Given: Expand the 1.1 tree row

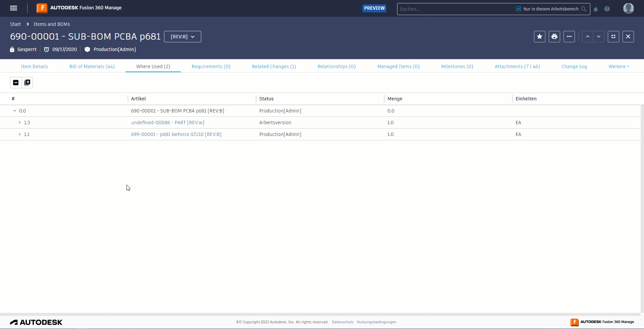Looking at the screenshot, I should [20, 134].
